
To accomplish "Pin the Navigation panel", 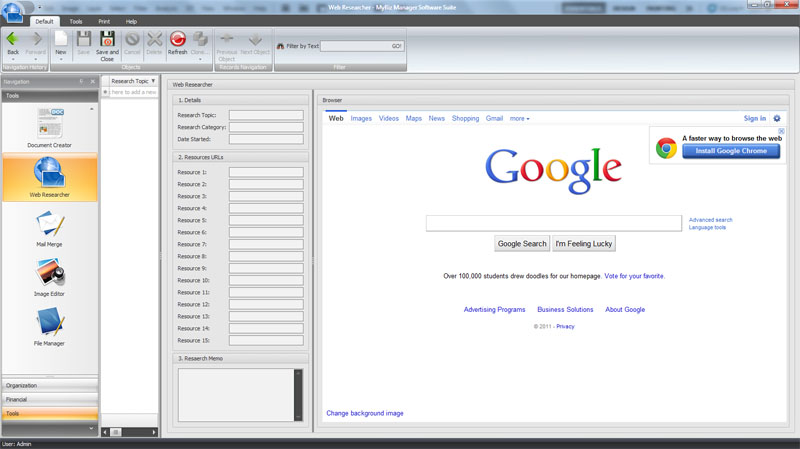I will [81, 82].
